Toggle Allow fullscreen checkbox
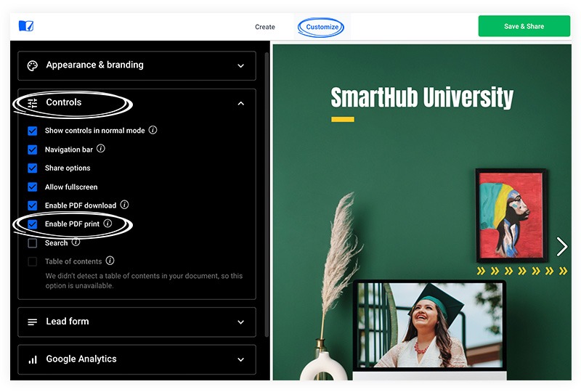 point(33,187)
